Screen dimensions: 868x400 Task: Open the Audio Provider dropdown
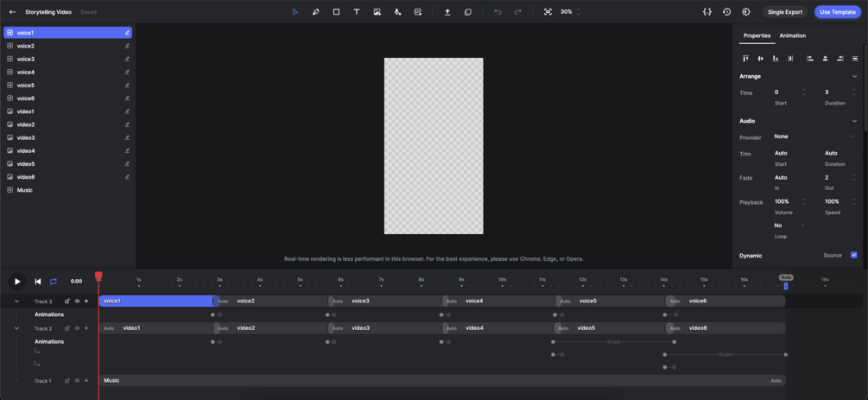[814, 137]
